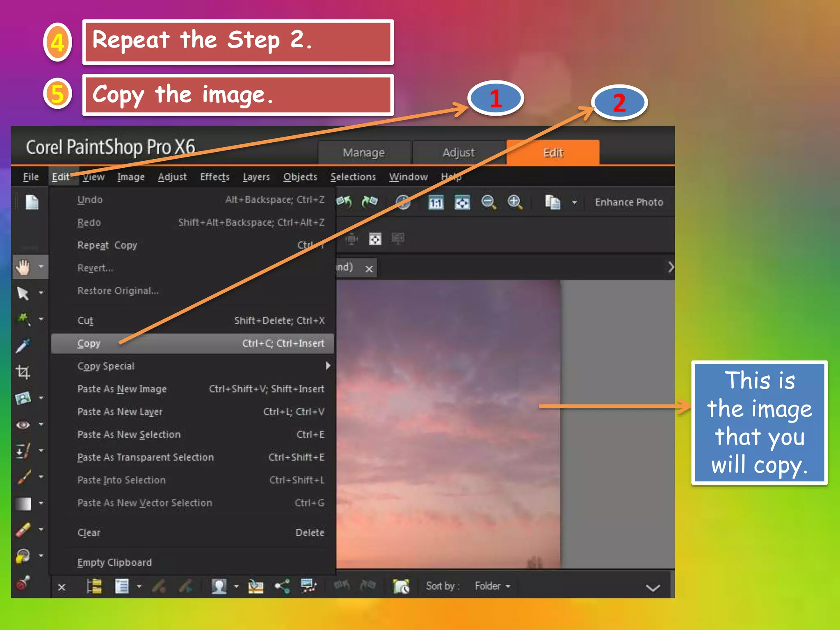
Task: Select the Pan hand tool
Action: pyautogui.click(x=23, y=267)
